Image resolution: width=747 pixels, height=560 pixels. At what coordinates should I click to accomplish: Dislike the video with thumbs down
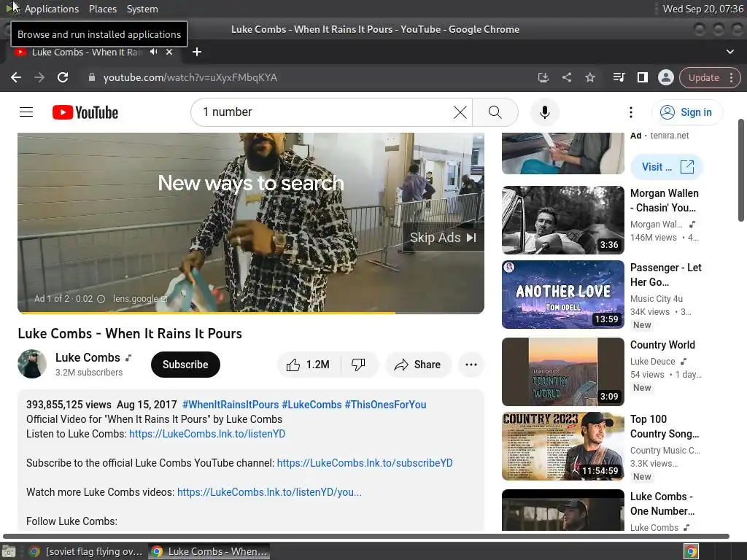[359, 365]
